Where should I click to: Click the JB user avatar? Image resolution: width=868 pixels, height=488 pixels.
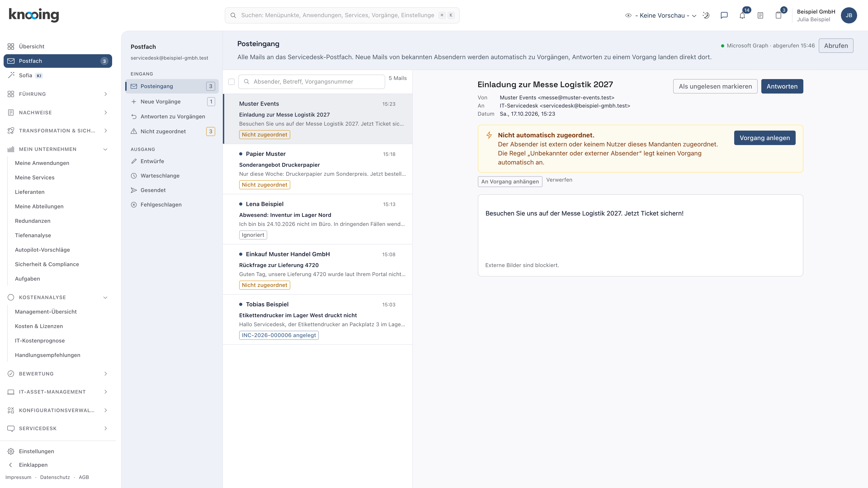coord(849,16)
